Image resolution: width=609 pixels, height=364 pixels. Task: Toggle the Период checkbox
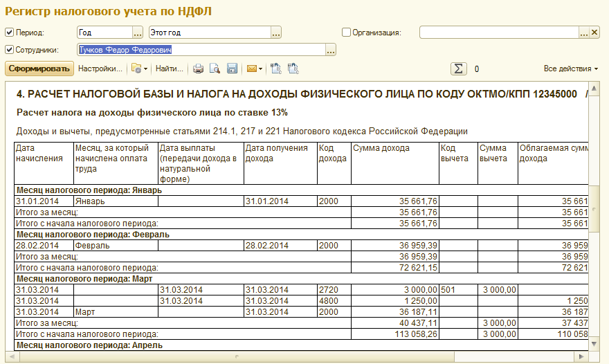[9, 33]
